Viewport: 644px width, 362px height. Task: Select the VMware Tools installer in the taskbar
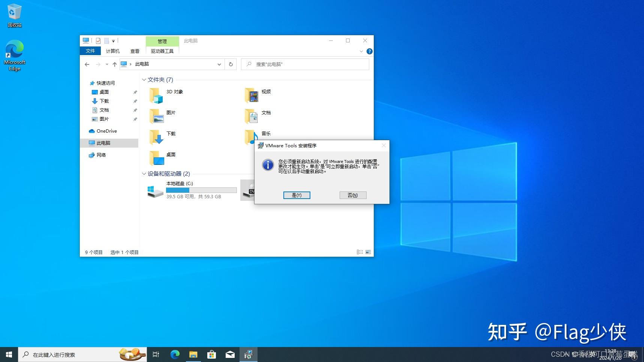click(x=248, y=354)
